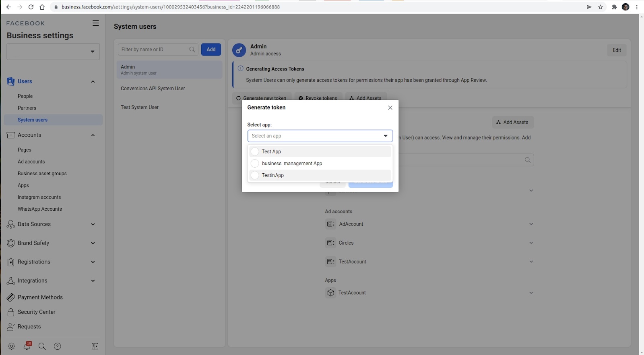Open the help question mark icon

click(58, 346)
